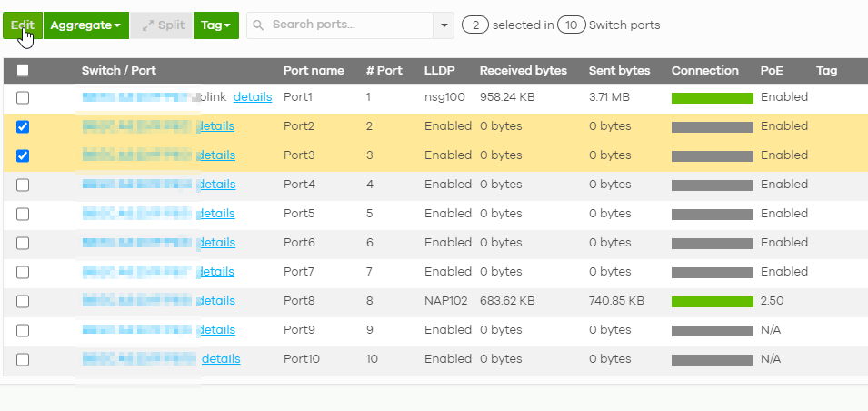The height and width of the screenshot is (411, 868).
Task: Uncheck the Port3 row checkbox
Action: click(x=23, y=155)
